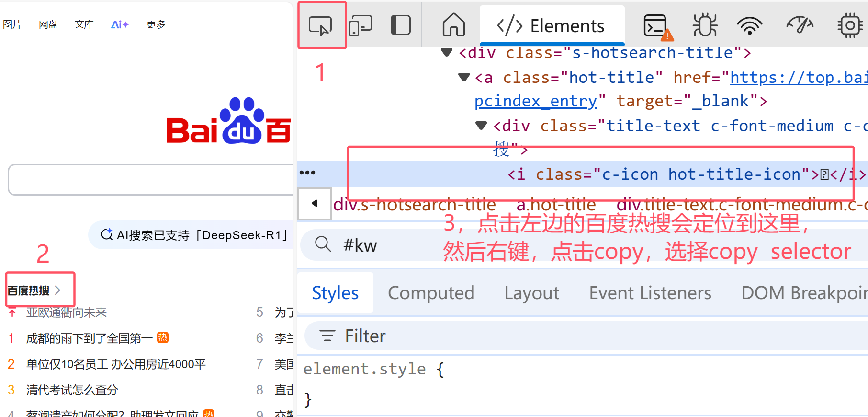The height and width of the screenshot is (417, 868).
Task: Open the three-dots menu on selected DOM row
Action: pos(307,173)
